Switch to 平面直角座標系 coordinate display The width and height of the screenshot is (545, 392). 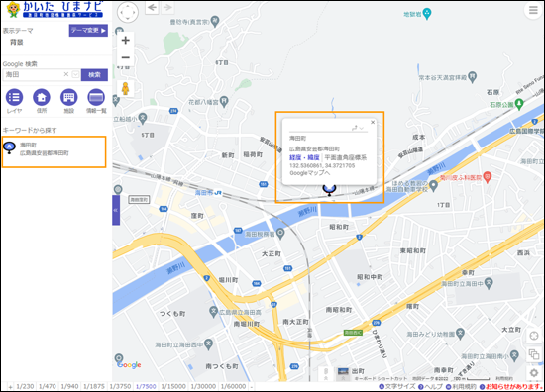point(346,157)
